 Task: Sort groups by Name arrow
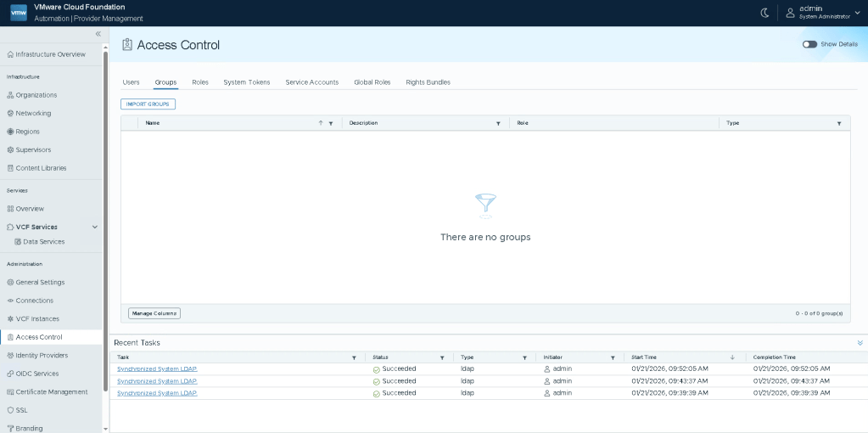[x=321, y=123]
